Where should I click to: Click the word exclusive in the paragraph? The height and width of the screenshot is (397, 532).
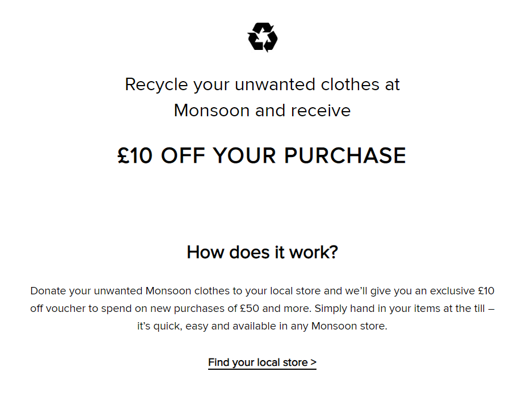[x=452, y=291]
